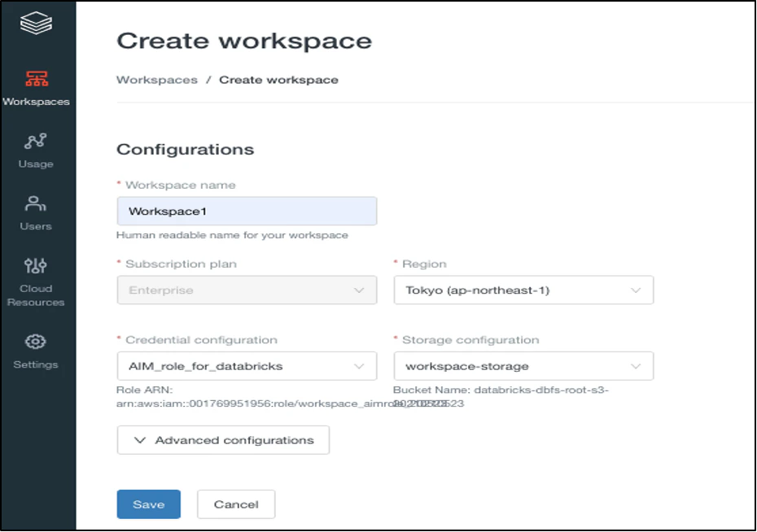
Task: Open Settings via the gear icon
Action: click(x=35, y=342)
